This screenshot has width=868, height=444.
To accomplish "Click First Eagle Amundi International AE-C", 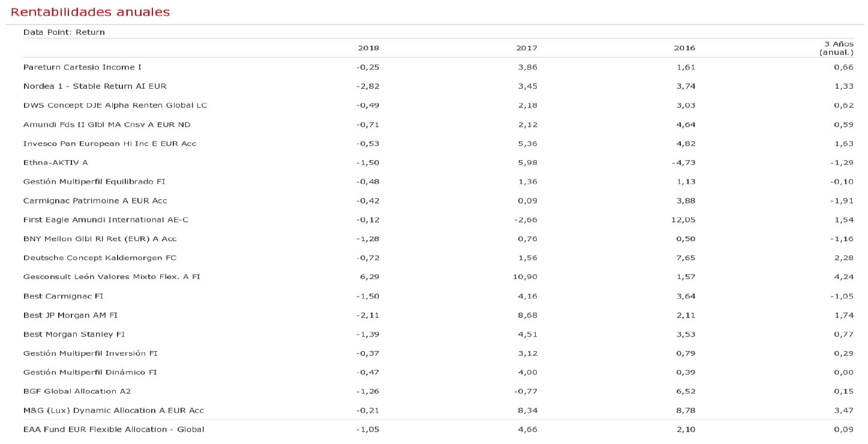I will (x=106, y=220).
